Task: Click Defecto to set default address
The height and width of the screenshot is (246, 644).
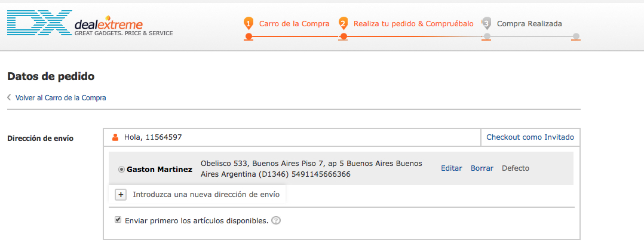Action: pyautogui.click(x=516, y=168)
